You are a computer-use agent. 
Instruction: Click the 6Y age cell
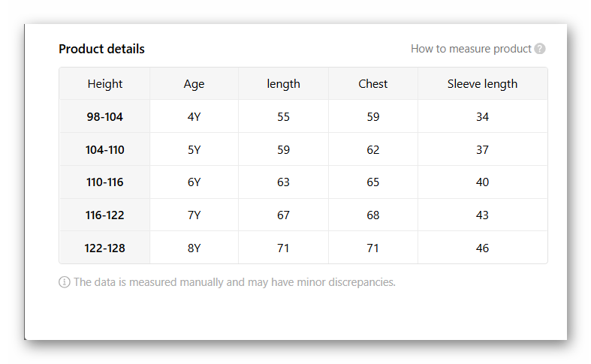tap(194, 182)
